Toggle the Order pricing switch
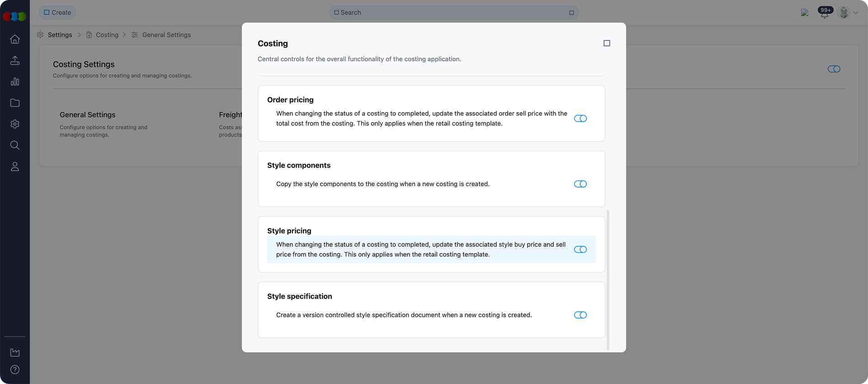This screenshot has height=384, width=868. click(580, 118)
